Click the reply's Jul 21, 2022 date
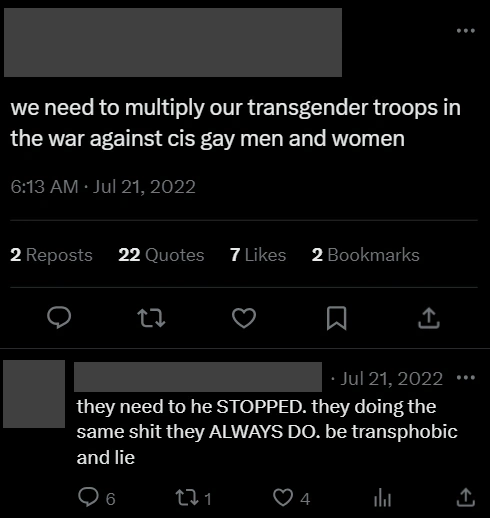490x518 pixels. pos(391,379)
